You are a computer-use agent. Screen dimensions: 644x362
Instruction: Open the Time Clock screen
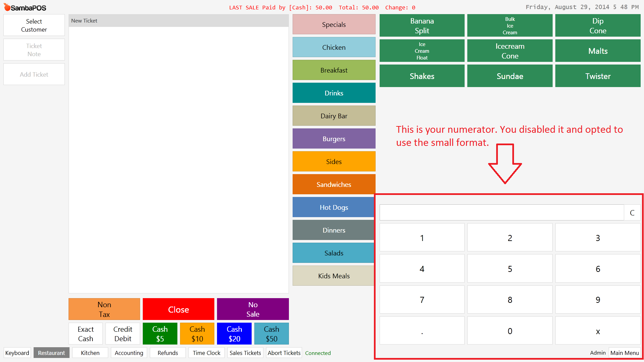(x=206, y=353)
